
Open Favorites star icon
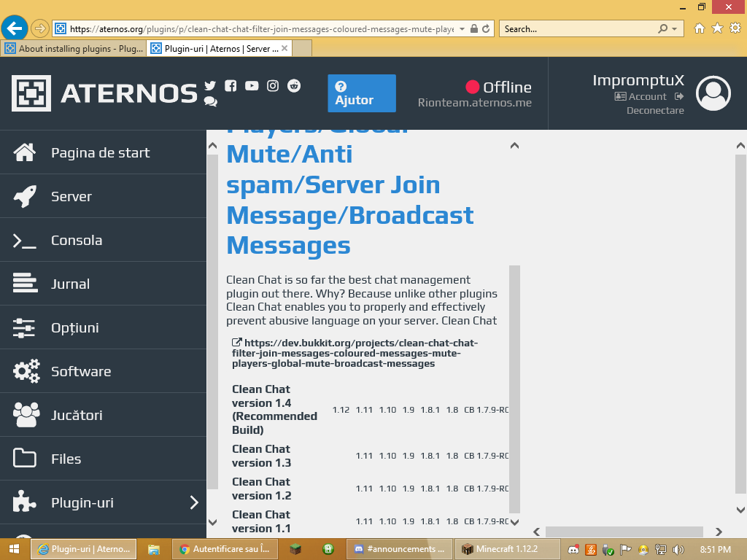(x=718, y=28)
